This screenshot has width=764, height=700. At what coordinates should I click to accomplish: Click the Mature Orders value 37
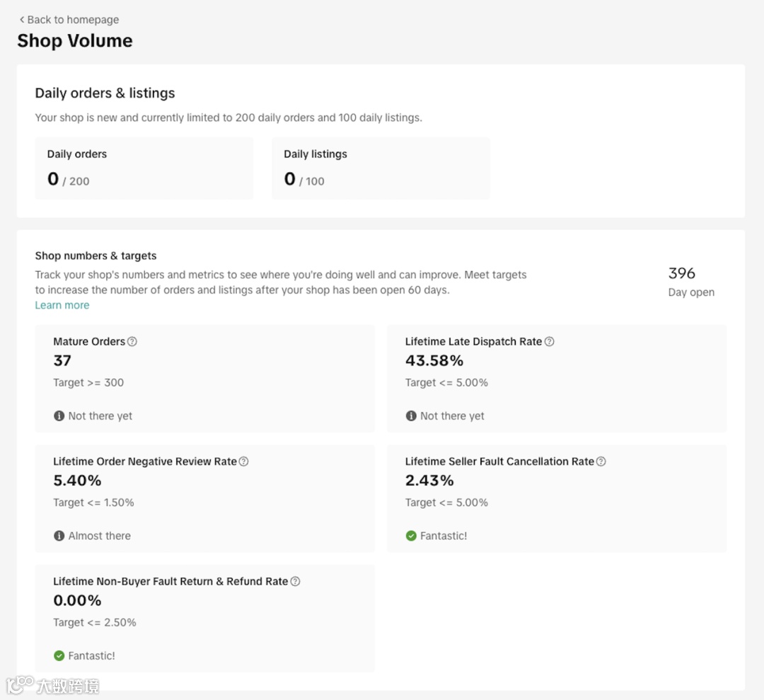[x=62, y=361]
